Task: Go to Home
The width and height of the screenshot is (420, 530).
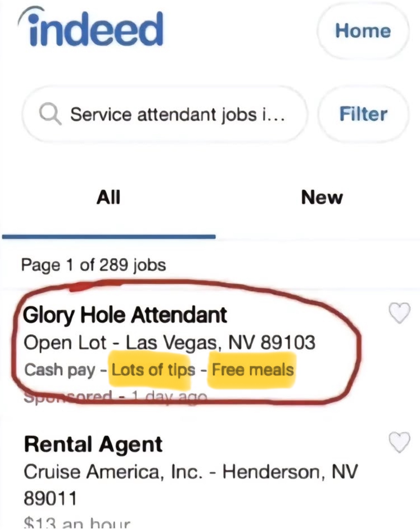Action: [x=363, y=31]
